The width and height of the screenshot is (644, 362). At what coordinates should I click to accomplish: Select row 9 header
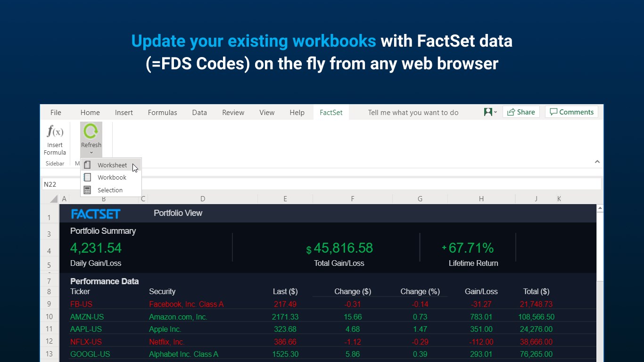(50, 304)
